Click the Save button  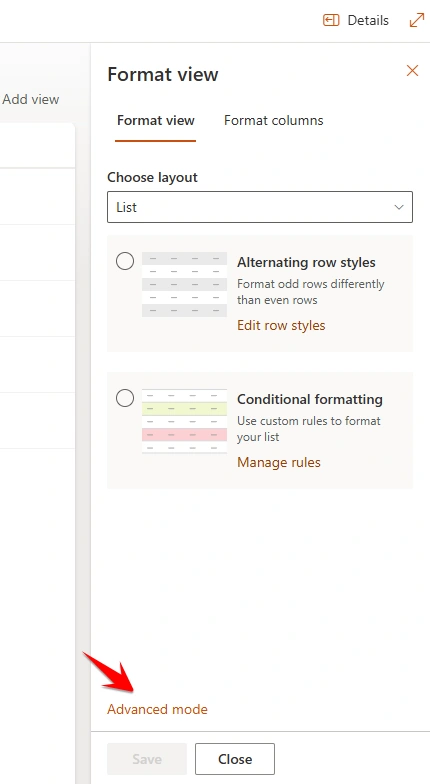[x=147, y=759]
